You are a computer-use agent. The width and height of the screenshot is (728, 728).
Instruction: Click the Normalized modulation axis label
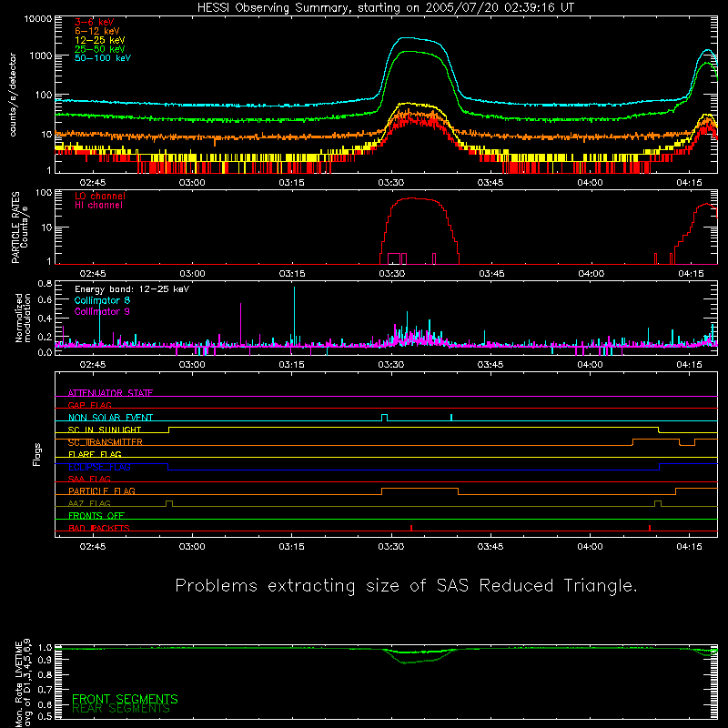23,318
